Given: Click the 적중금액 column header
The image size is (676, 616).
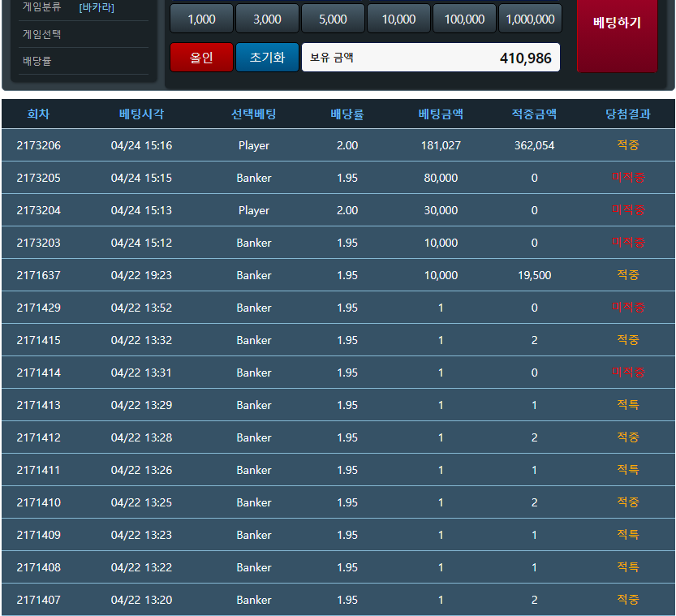Looking at the screenshot, I should click(534, 114).
